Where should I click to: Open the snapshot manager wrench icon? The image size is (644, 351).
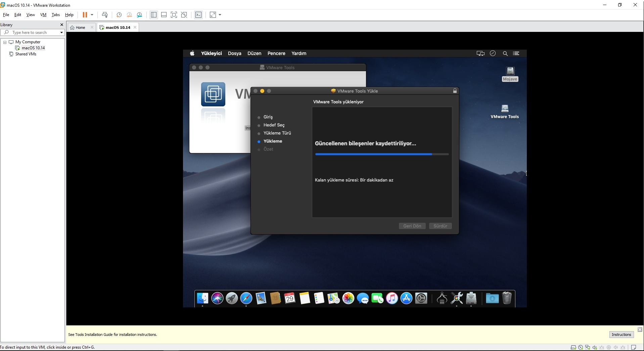point(140,15)
